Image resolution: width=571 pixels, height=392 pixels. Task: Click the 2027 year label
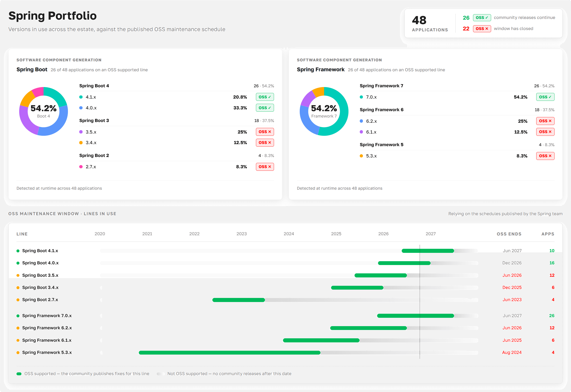pyautogui.click(x=430, y=234)
